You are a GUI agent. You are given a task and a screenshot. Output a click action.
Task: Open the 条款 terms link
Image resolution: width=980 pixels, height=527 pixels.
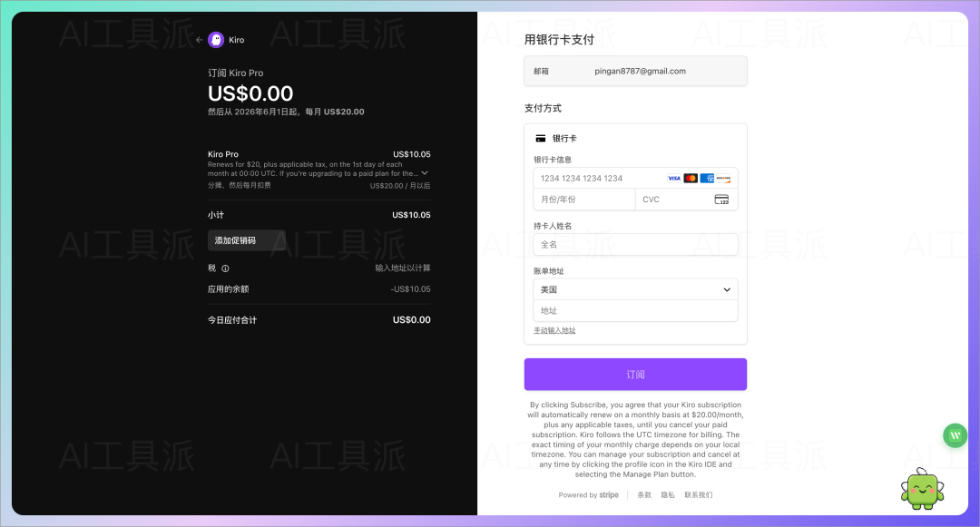[x=644, y=495]
